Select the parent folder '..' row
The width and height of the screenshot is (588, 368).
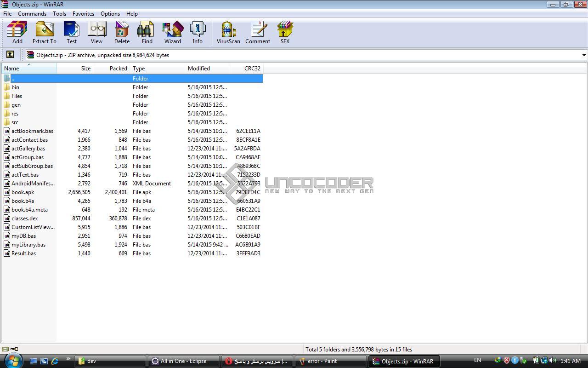pyautogui.click(x=132, y=78)
